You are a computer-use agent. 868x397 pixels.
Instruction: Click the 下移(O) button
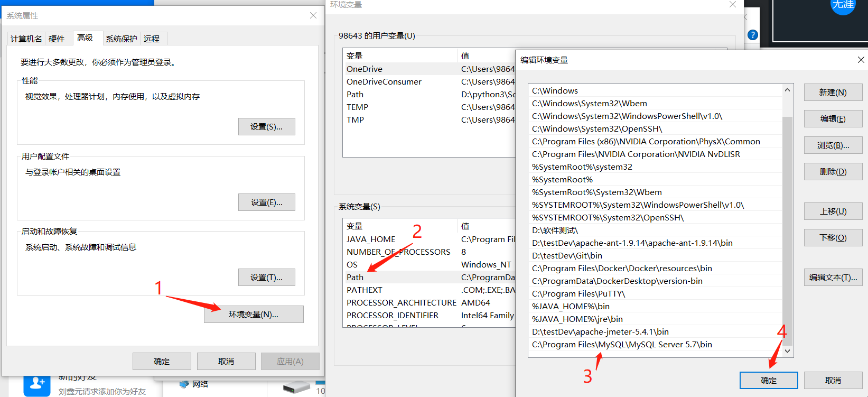point(833,238)
